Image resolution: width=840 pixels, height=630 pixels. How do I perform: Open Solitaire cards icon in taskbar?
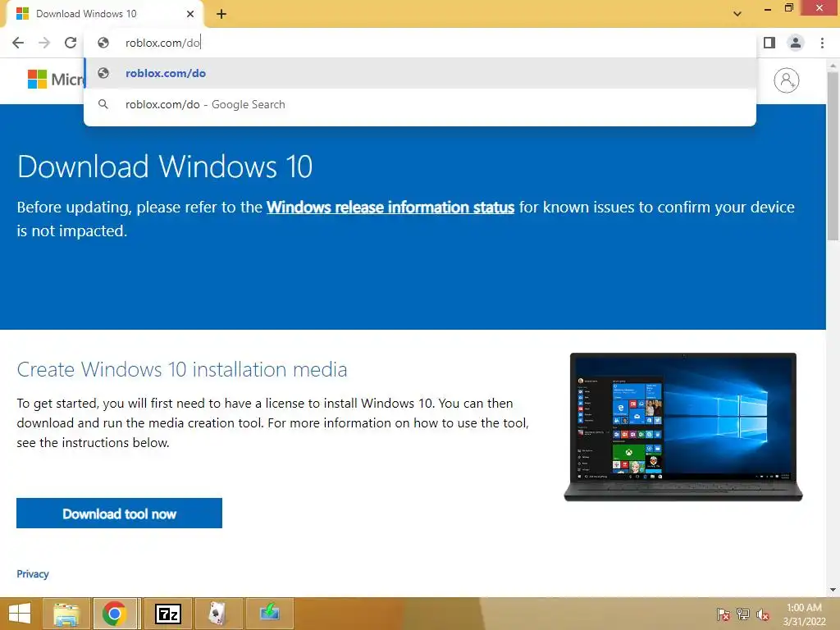[217, 614]
